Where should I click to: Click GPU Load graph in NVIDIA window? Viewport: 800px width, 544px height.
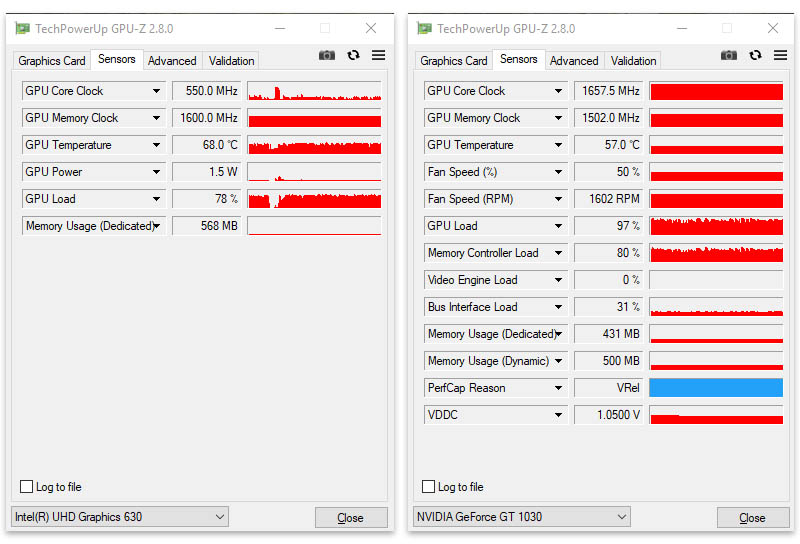coord(716,226)
